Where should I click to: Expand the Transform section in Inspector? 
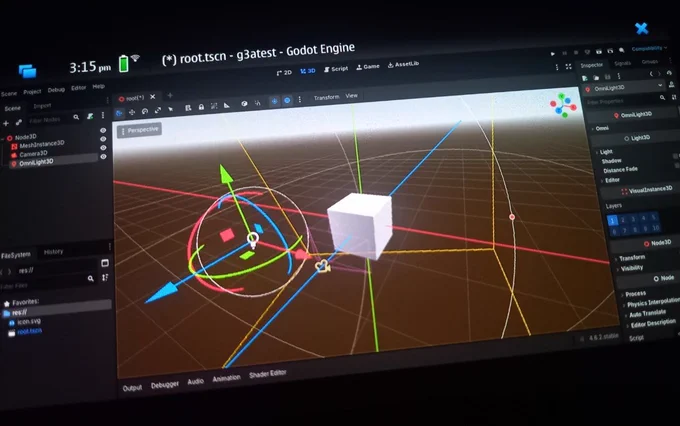(631, 258)
